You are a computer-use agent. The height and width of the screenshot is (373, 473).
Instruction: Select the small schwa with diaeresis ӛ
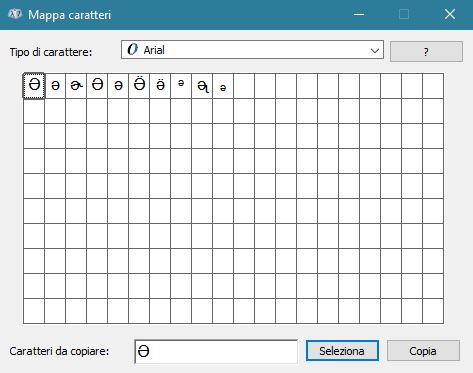point(160,86)
